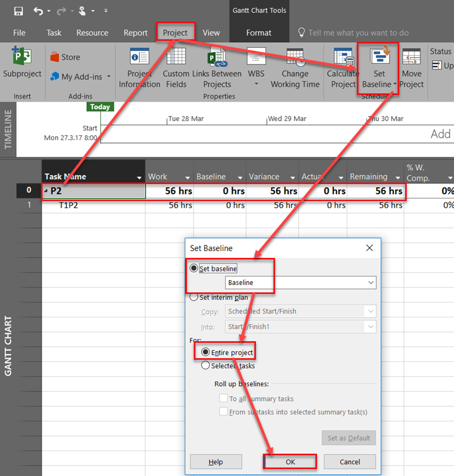Open Project Information icon
The image size is (454, 476).
(139, 57)
